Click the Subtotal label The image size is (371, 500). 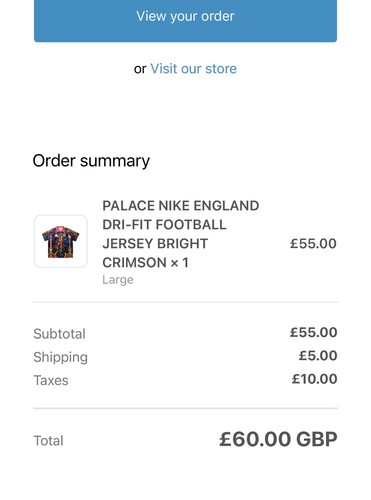[60, 334]
